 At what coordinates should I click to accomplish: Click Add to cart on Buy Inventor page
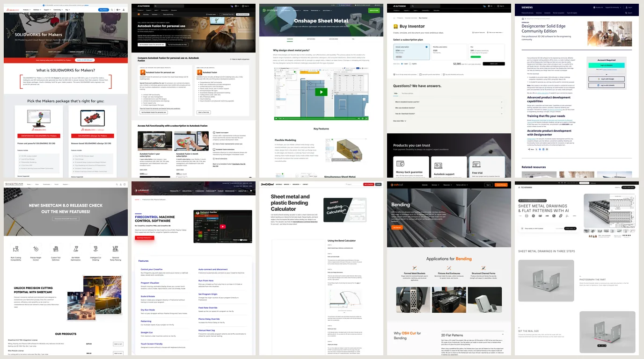pyautogui.click(x=494, y=64)
